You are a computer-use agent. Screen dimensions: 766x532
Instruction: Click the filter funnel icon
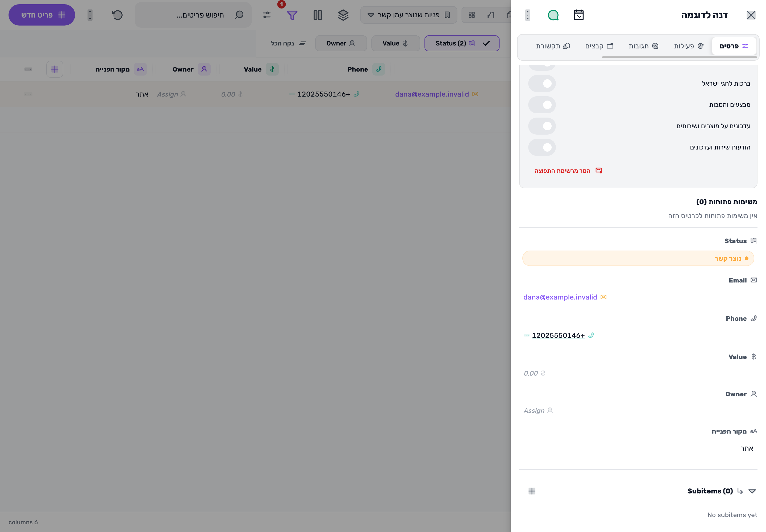coord(292,15)
